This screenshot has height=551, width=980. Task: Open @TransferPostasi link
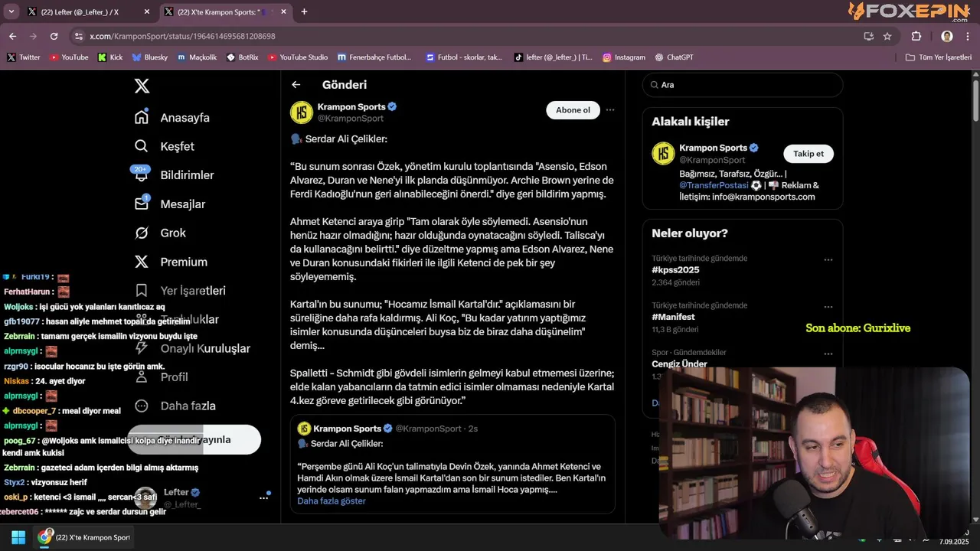[714, 185]
